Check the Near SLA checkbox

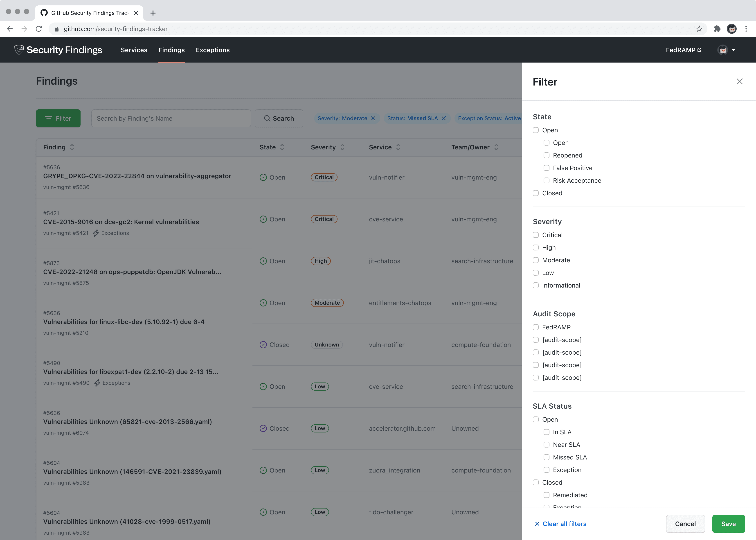click(x=546, y=445)
